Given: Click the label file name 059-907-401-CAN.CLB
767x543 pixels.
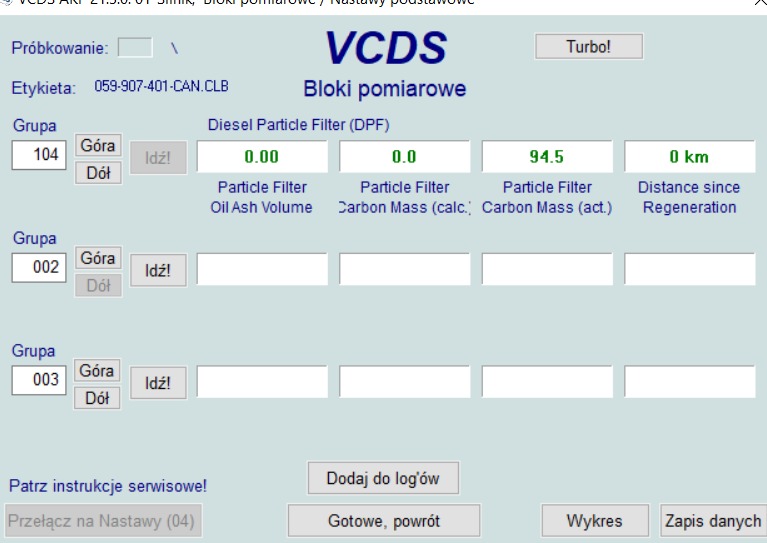Looking at the screenshot, I should [161, 87].
